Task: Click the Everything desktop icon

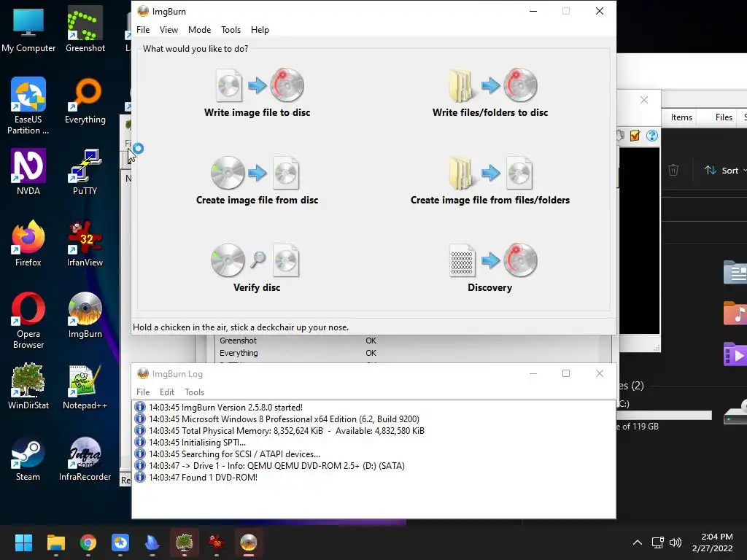Action: (85, 101)
